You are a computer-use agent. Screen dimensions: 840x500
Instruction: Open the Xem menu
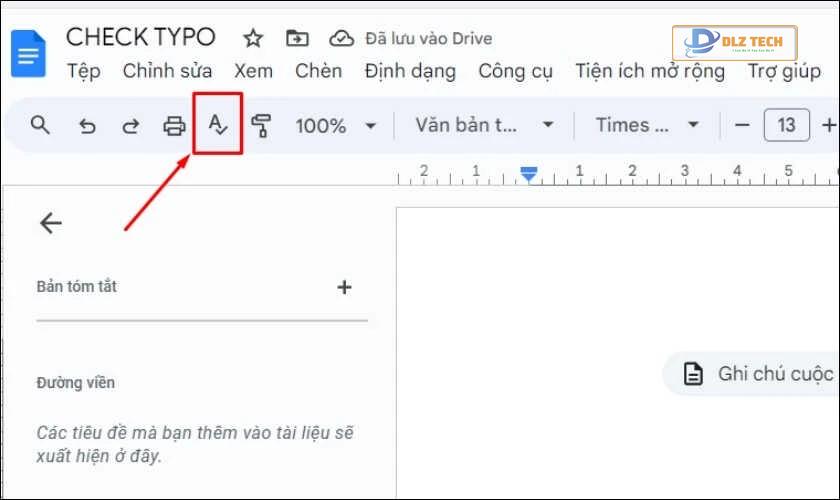pos(253,71)
